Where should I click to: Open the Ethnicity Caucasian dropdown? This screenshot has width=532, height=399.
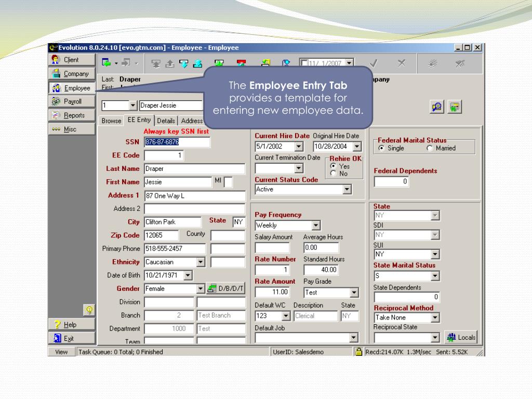click(201, 262)
